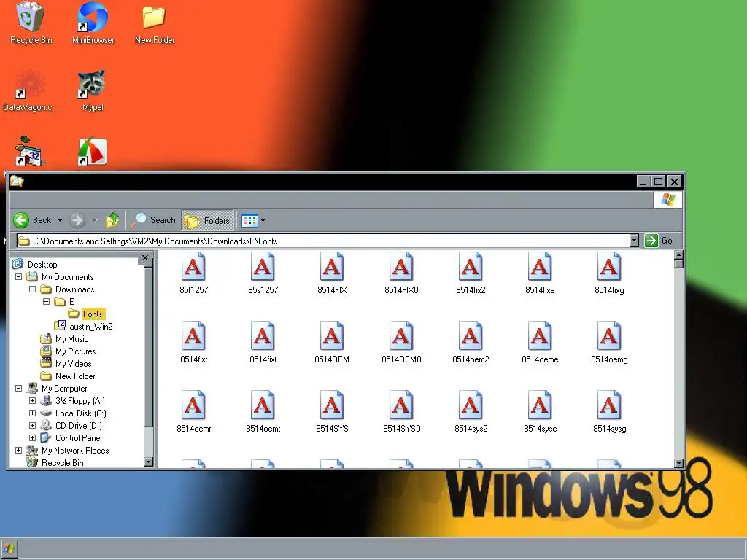Select the DataWagon desktop shortcut

pos(29,91)
